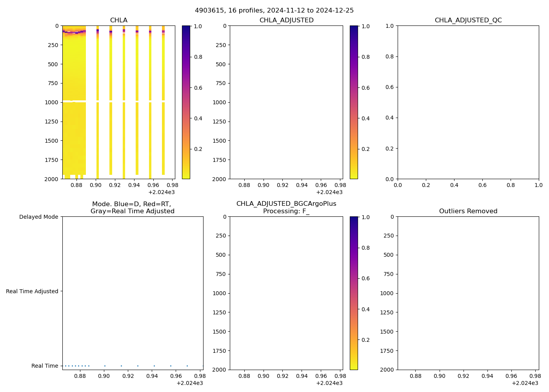This screenshot has height=392, width=549.
Task: Click the CHLA subplot title
Action: (118, 20)
